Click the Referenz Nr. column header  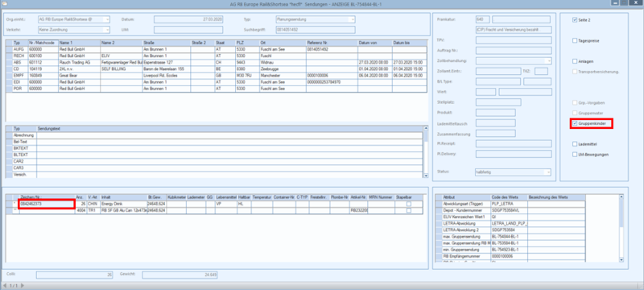click(x=332, y=43)
